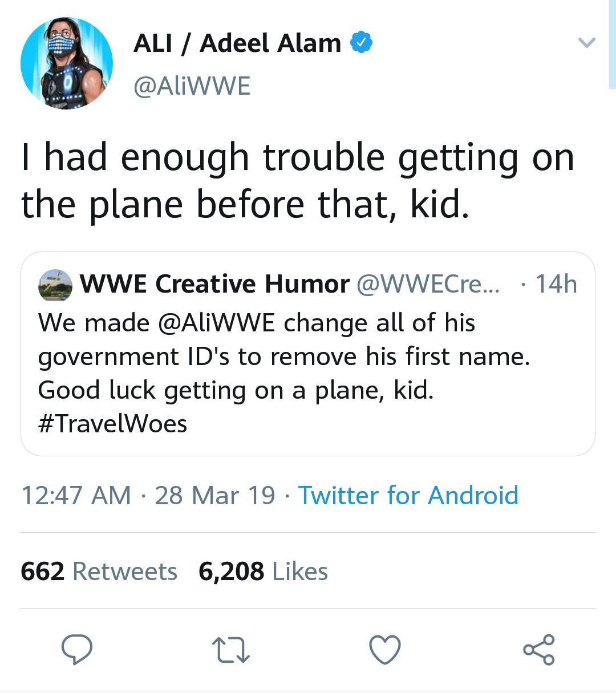Expand the tweet options chevron menu
Image resolution: width=616 pixels, height=693 pixels.
coord(586,43)
